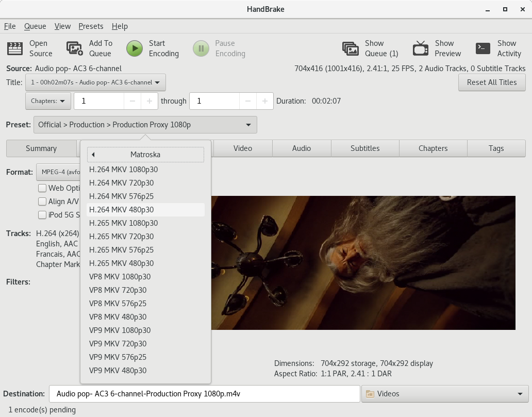Click the folder icon in Videos destination
Screen dimensions: 532x417
370,394
